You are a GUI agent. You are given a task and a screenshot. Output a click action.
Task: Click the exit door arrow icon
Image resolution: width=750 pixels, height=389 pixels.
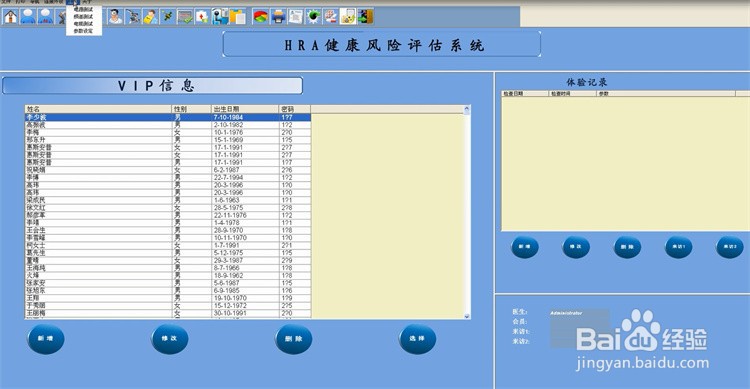click(x=365, y=17)
